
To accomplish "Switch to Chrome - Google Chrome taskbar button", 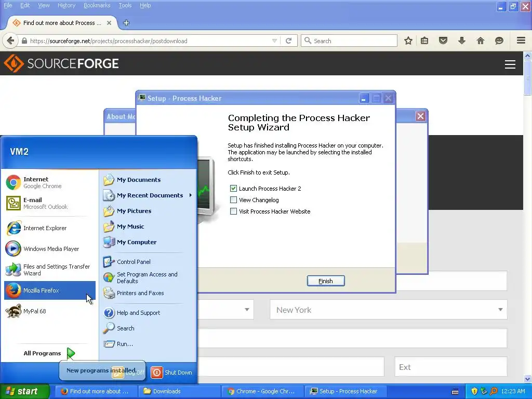I will tap(263, 391).
